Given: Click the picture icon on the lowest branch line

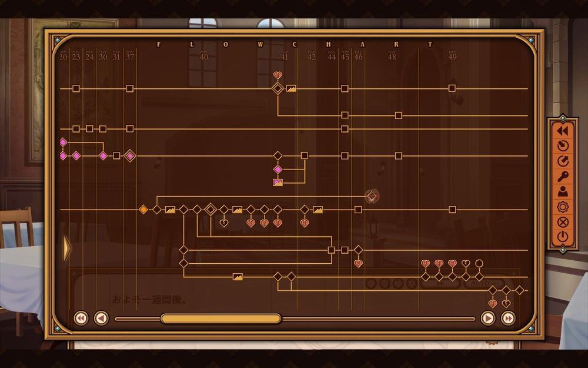Looking at the screenshot, I should coord(238,277).
